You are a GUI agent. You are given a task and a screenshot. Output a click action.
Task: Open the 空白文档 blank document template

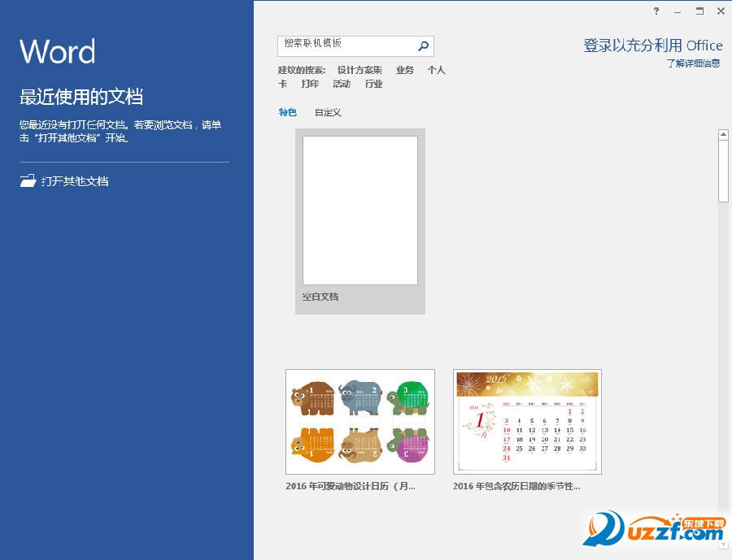(360, 221)
